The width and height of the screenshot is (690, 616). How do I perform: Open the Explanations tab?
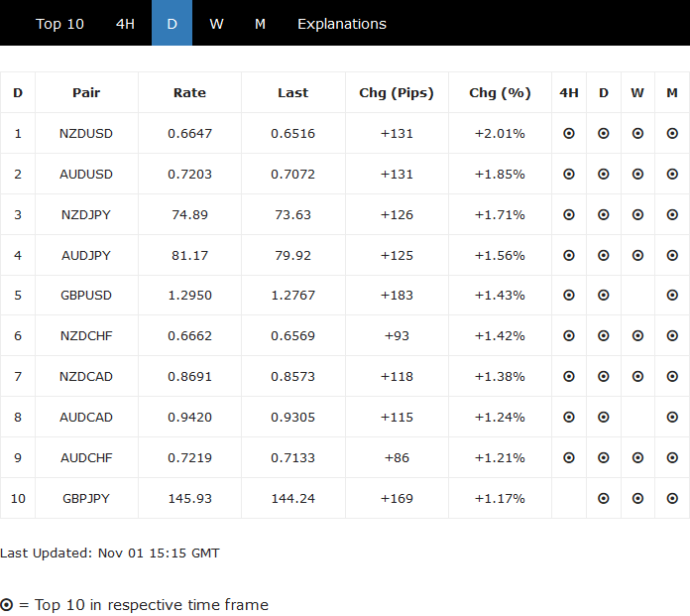[342, 24]
